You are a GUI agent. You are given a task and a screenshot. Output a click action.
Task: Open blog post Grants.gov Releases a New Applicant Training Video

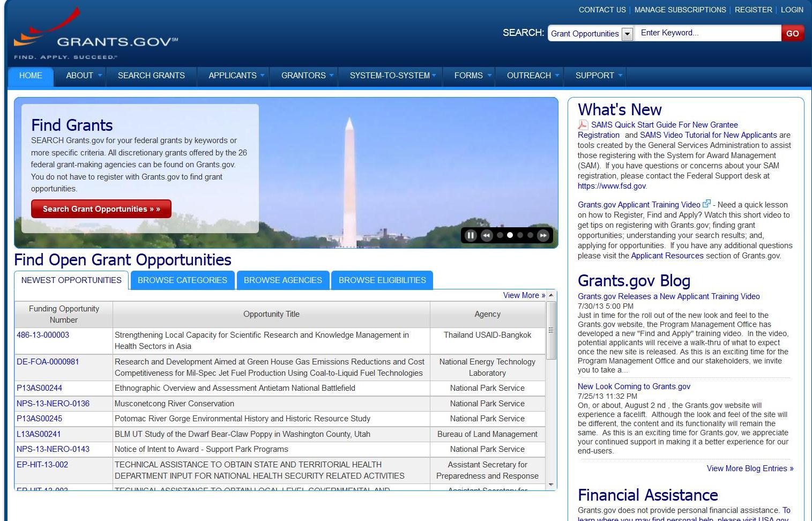(669, 296)
